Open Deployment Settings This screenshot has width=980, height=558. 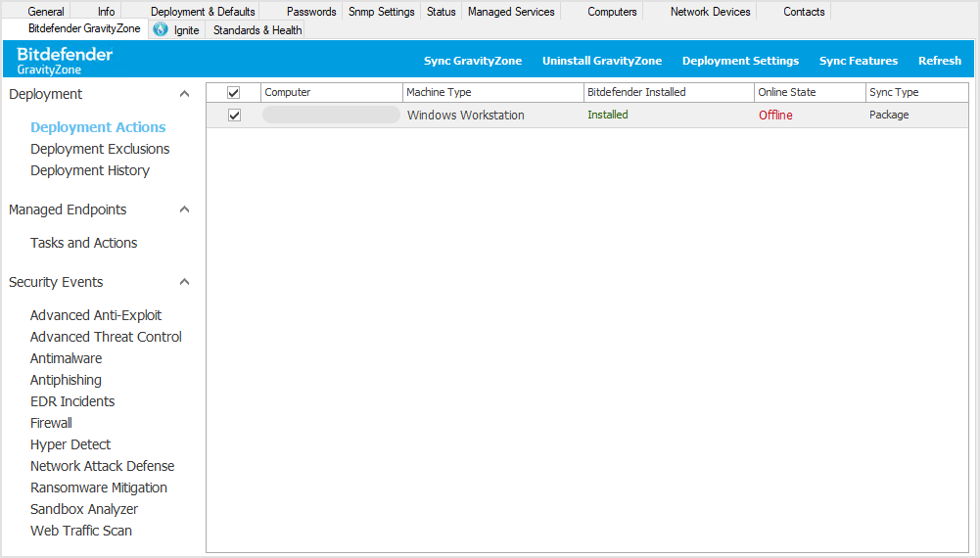740,61
